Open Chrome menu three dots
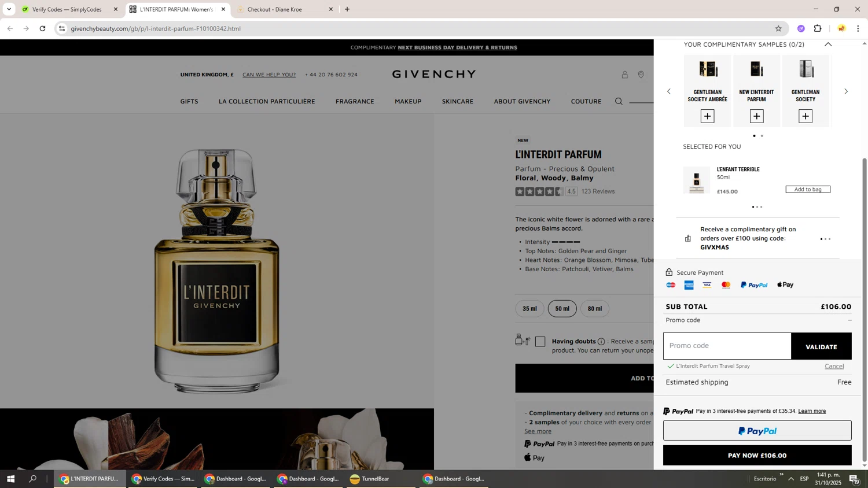The image size is (868, 488). pyautogui.click(x=858, y=28)
